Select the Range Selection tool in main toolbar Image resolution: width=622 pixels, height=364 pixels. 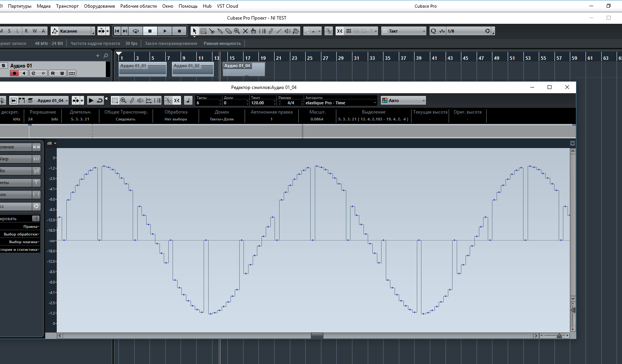tap(203, 31)
